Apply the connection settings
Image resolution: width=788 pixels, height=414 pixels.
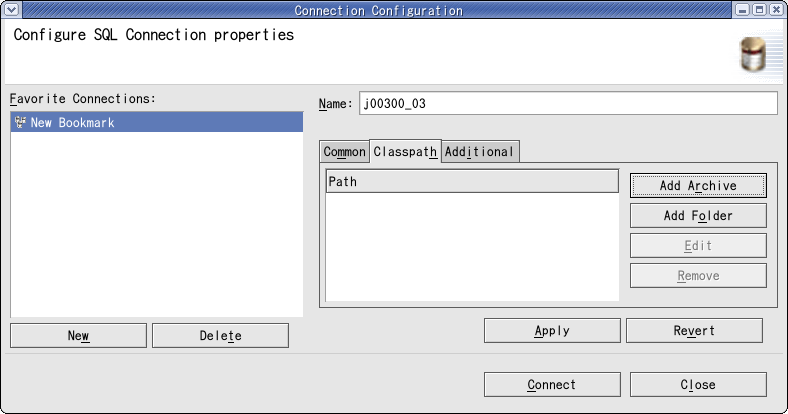pyautogui.click(x=552, y=331)
